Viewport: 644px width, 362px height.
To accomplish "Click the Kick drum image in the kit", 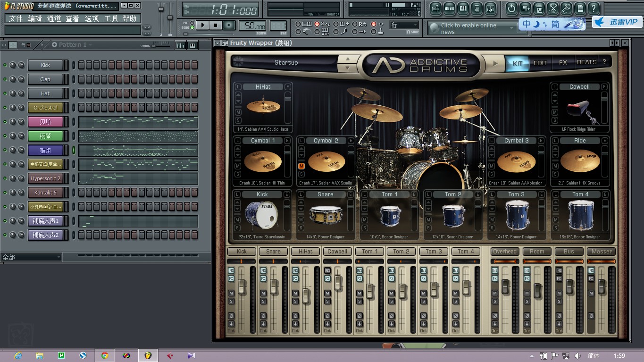I will tap(262, 215).
